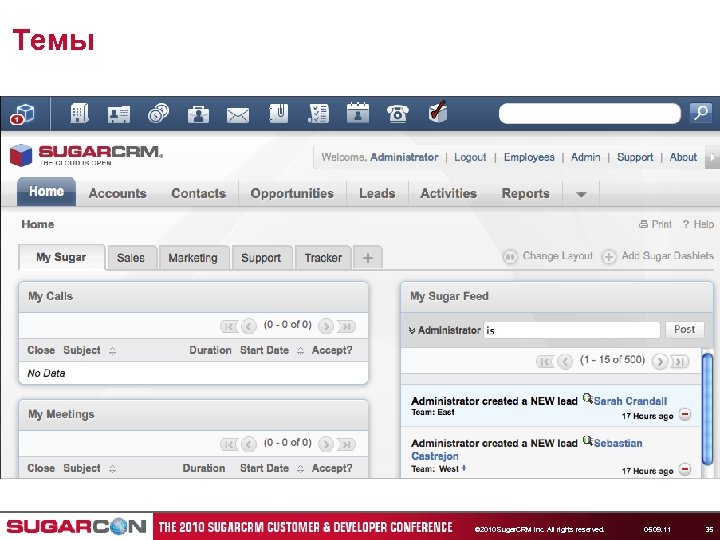The width and height of the screenshot is (720, 540).
Task: Open Tasks via checklist icon
Action: (318, 113)
